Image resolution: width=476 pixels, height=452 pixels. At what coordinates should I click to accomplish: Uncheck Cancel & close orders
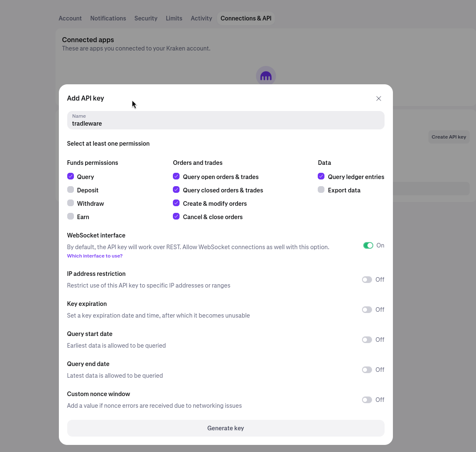(176, 216)
